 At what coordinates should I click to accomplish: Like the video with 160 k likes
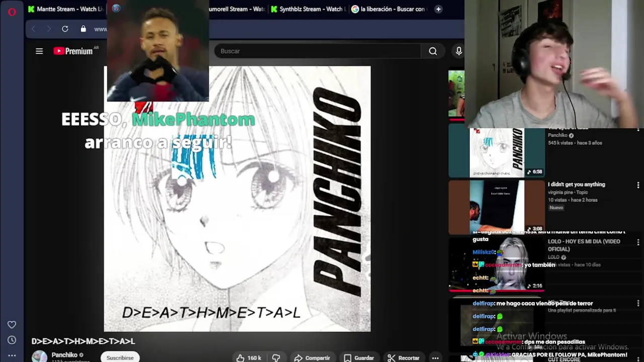pos(250,357)
